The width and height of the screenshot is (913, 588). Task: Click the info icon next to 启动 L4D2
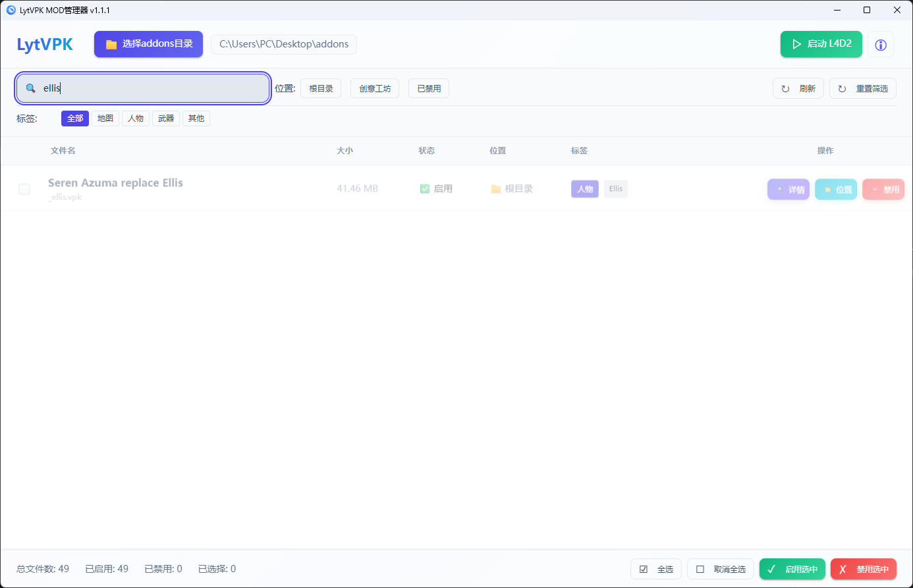[x=880, y=45]
